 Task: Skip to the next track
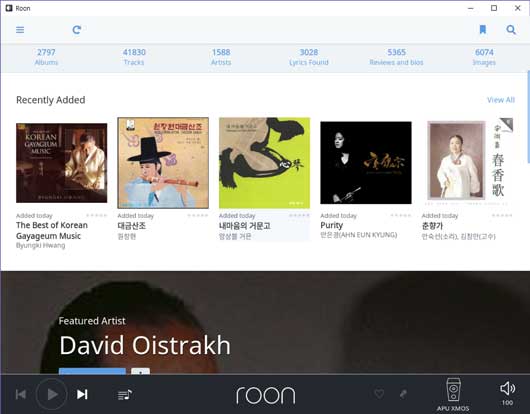82,394
